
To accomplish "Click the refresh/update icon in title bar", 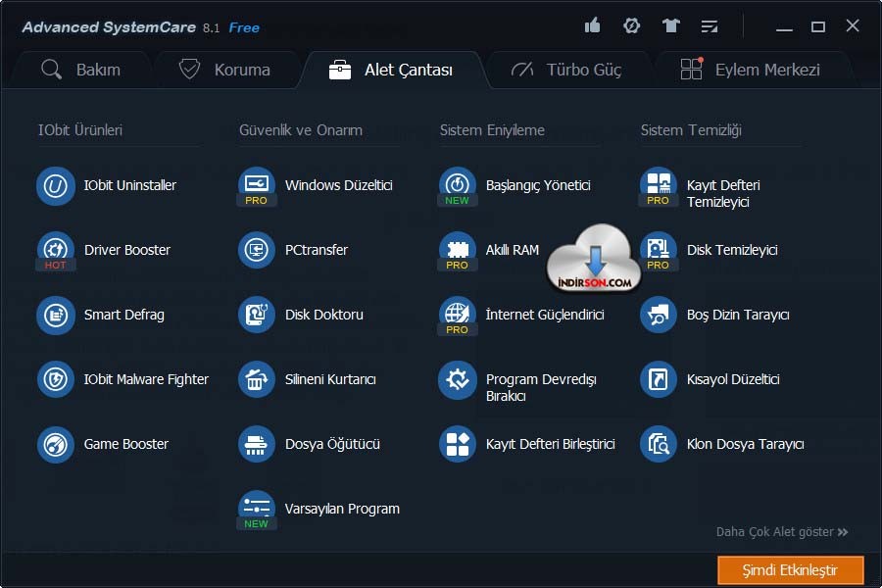I will (x=632, y=25).
